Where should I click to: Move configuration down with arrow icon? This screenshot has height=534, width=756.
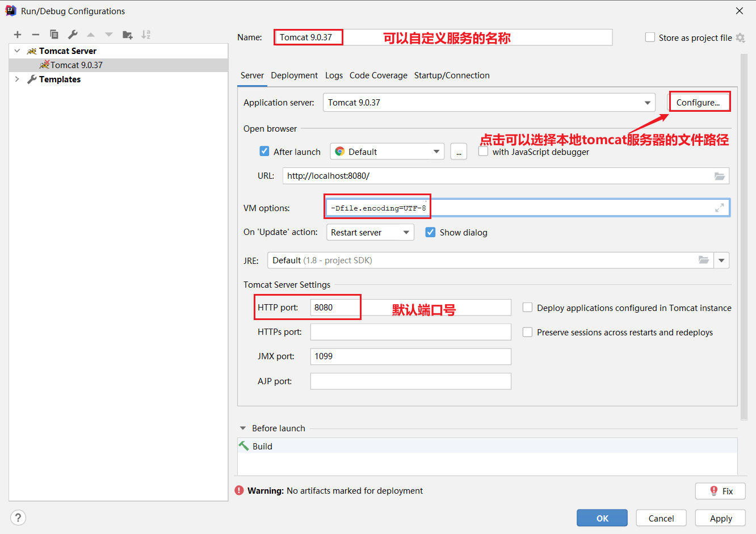[x=109, y=35]
